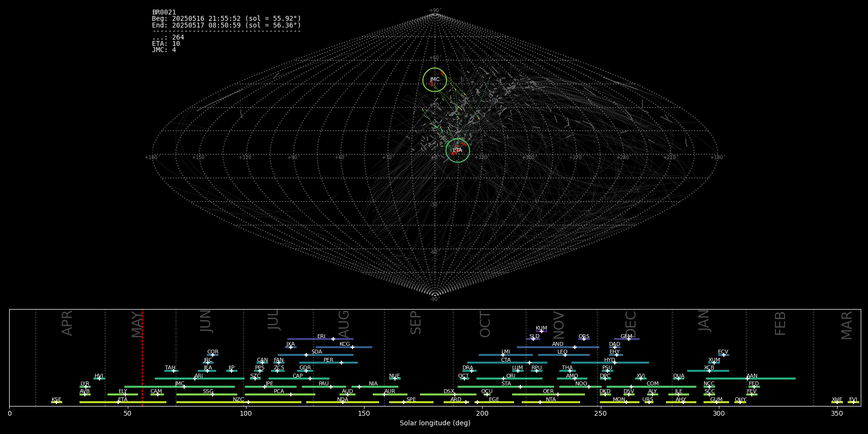
Task: Select the ERI shower bar in the timeline
Action: (x=320, y=339)
